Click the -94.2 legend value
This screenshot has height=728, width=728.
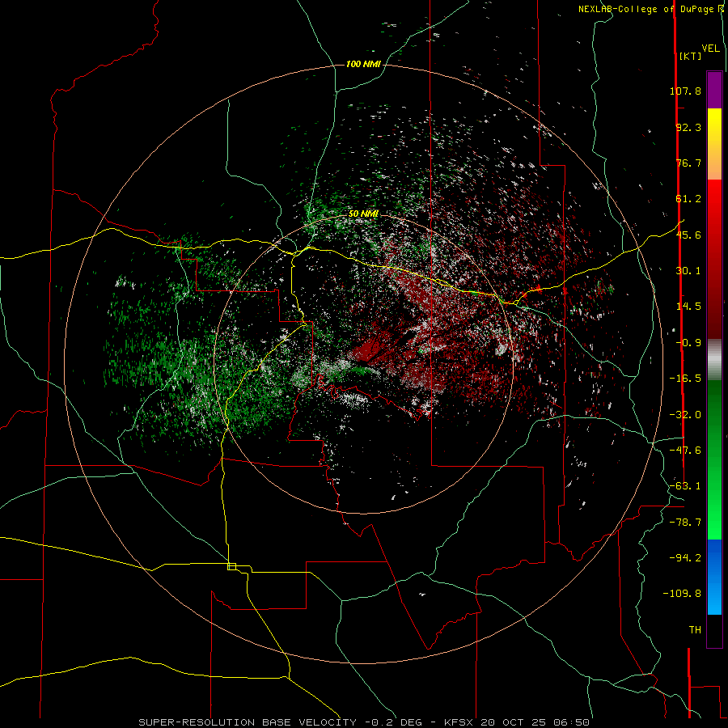click(x=685, y=557)
